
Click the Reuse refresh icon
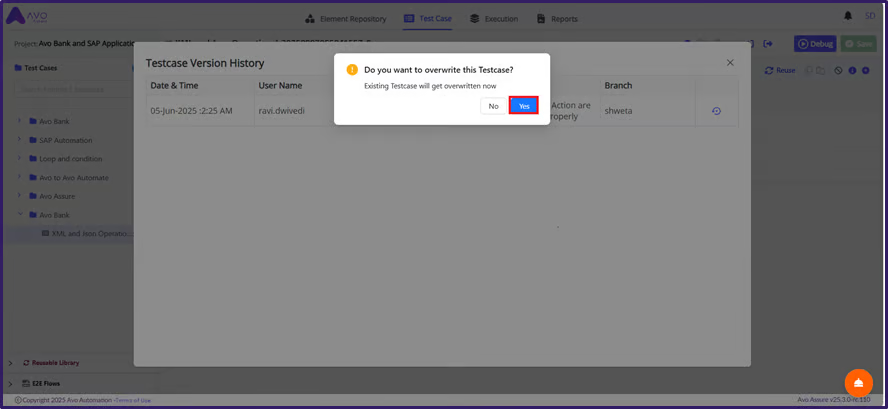(x=769, y=71)
